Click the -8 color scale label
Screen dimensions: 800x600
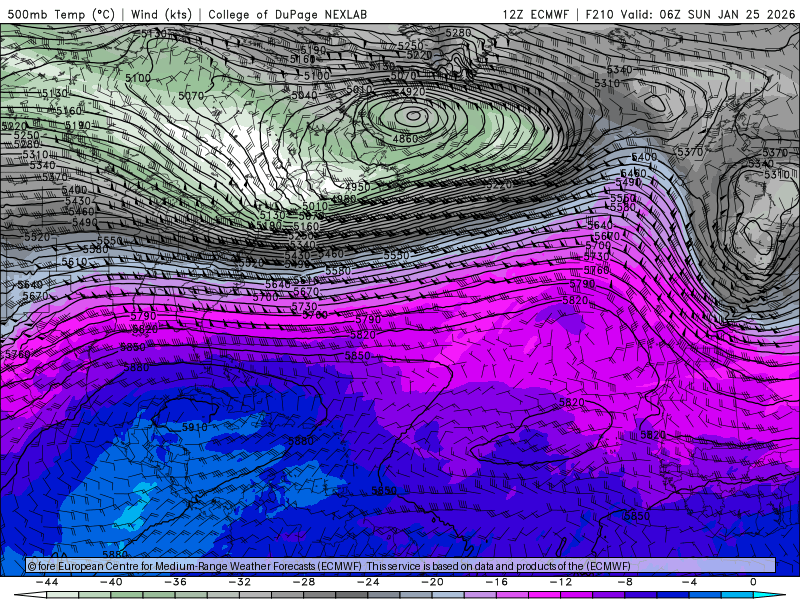pyautogui.click(x=626, y=582)
